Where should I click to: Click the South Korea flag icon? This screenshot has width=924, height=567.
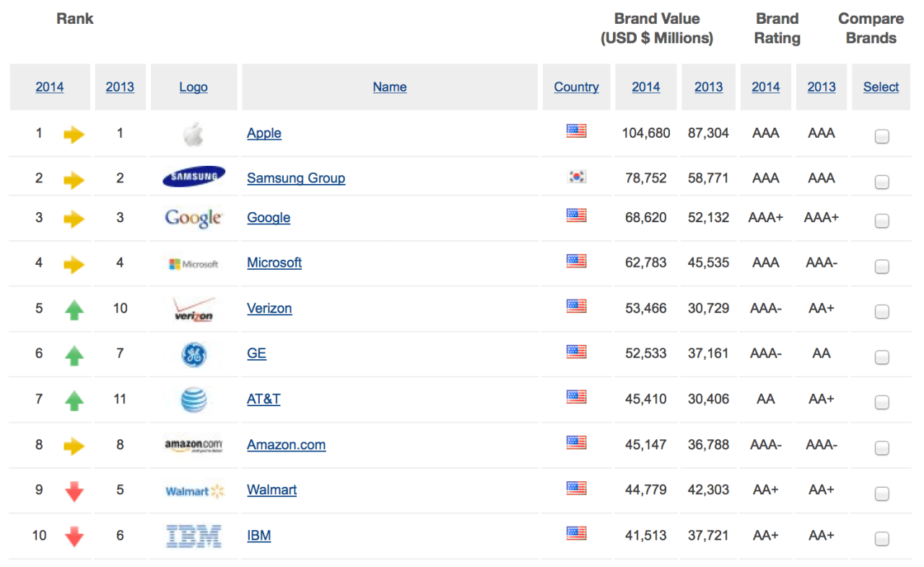pos(576,176)
